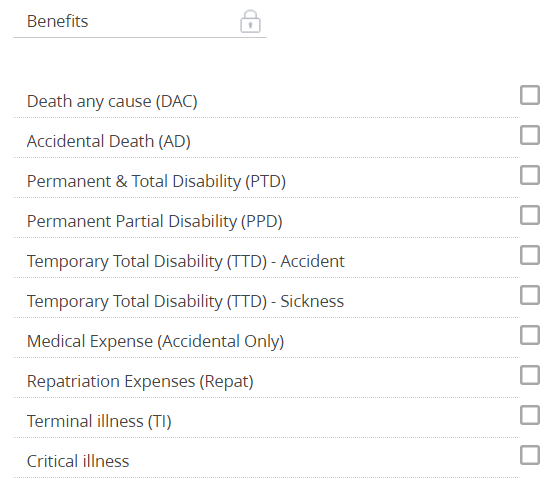Tick the Critical illness checkbox

click(x=530, y=455)
